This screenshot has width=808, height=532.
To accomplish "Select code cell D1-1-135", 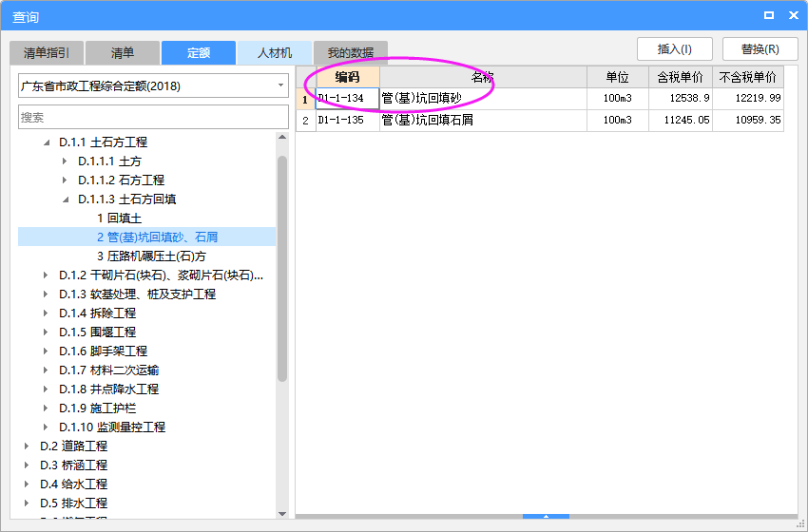I will coord(348,121).
